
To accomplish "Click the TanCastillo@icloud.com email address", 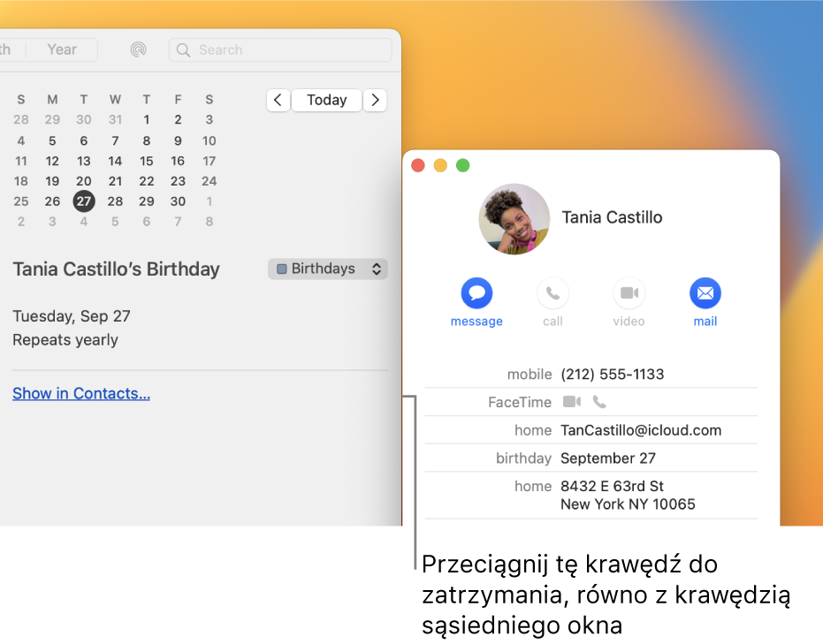I will point(641,430).
